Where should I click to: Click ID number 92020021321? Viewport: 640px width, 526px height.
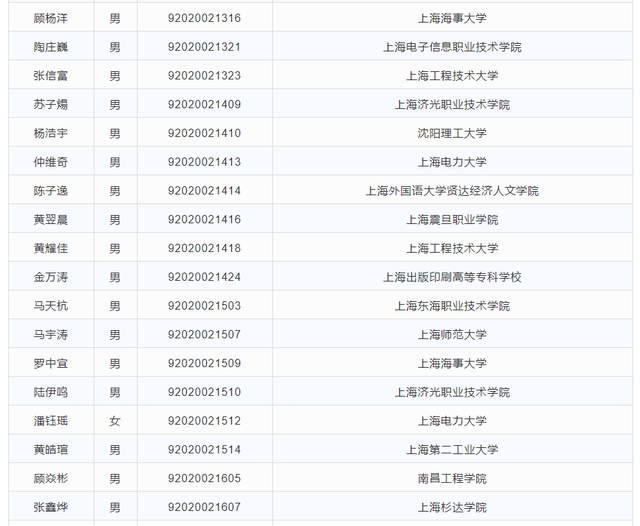[204, 47]
